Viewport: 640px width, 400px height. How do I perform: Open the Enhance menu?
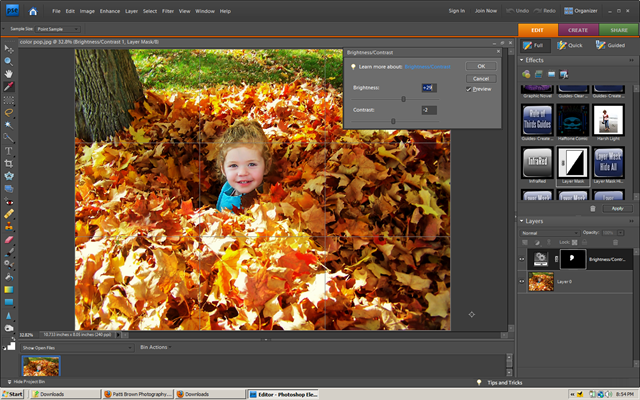point(110,11)
